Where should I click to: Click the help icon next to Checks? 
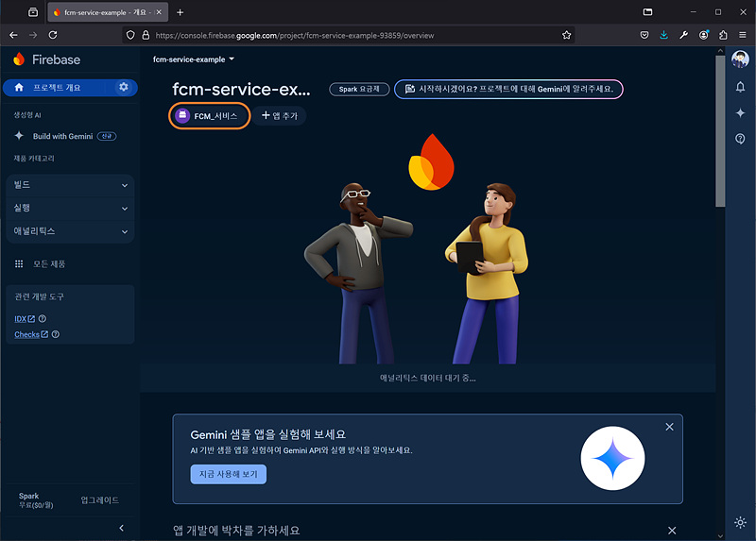tap(56, 334)
